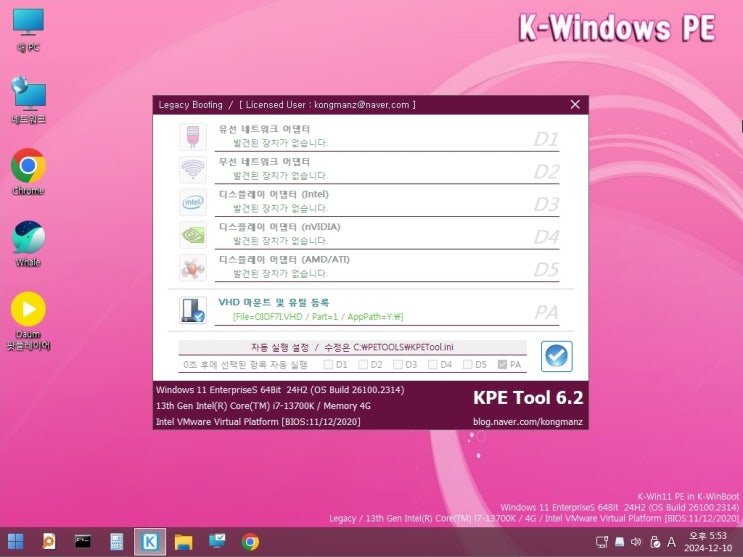
Task: Open the calculator taskbar icon
Action: (117, 541)
